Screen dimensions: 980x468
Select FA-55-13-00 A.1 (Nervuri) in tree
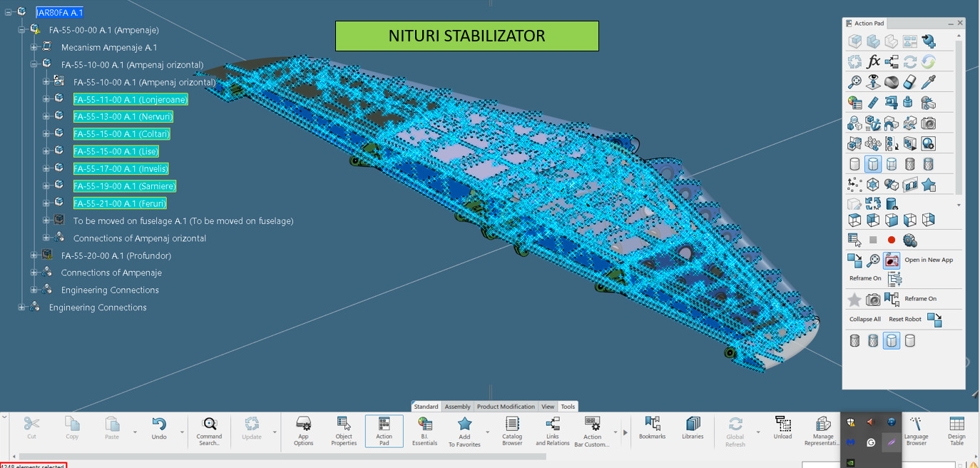(123, 117)
